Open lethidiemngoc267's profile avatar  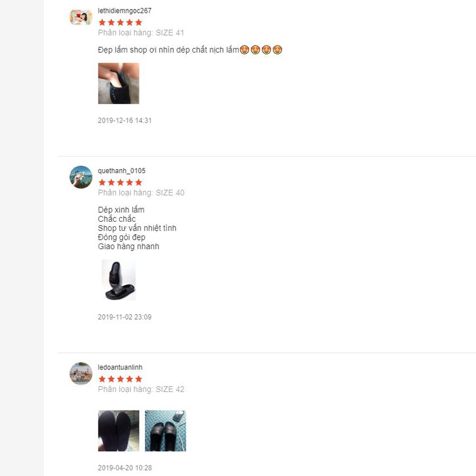click(81, 17)
